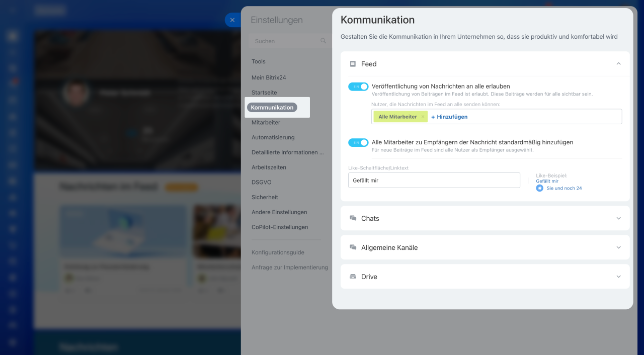Open Mein Bitrix24 settings
644x355 pixels.
(x=269, y=77)
